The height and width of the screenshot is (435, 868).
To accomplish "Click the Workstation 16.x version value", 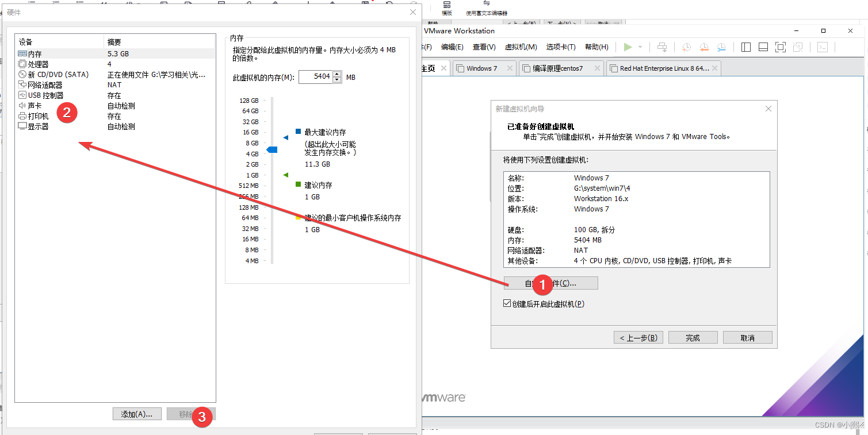I will [x=601, y=198].
